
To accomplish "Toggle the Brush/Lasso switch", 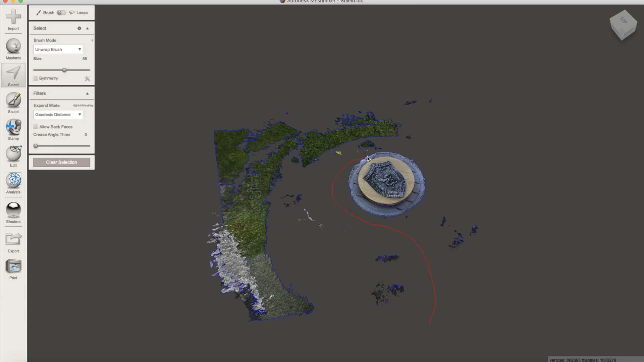I will 61,13.
